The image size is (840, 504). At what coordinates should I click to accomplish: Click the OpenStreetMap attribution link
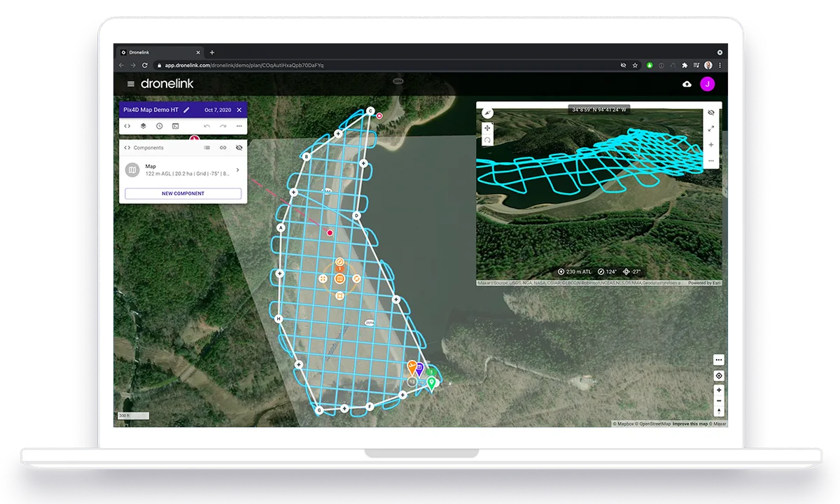[x=653, y=423]
